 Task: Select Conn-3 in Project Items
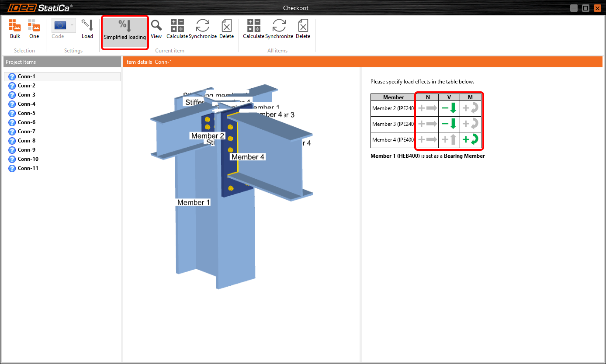point(62,95)
